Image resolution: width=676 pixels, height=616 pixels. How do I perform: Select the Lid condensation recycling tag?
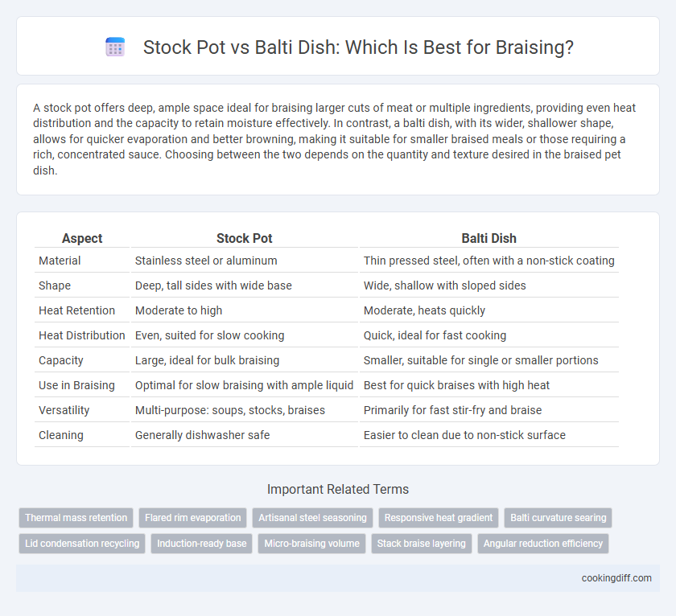coord(82,544)
